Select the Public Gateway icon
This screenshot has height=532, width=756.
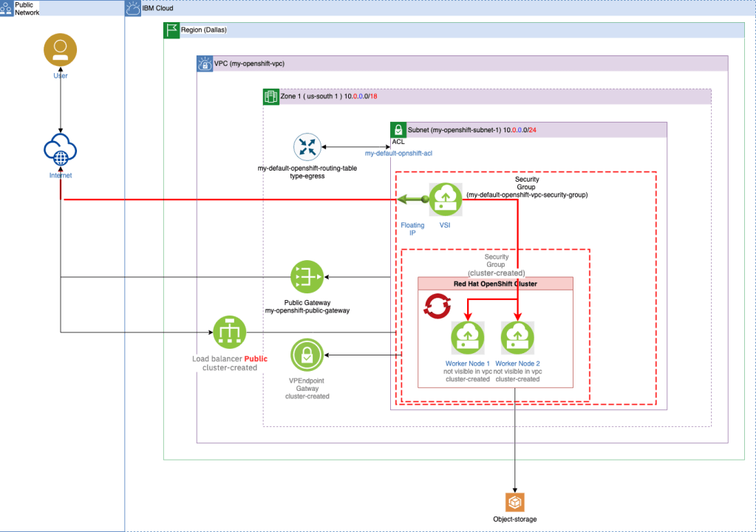click(x=306, y=278)
